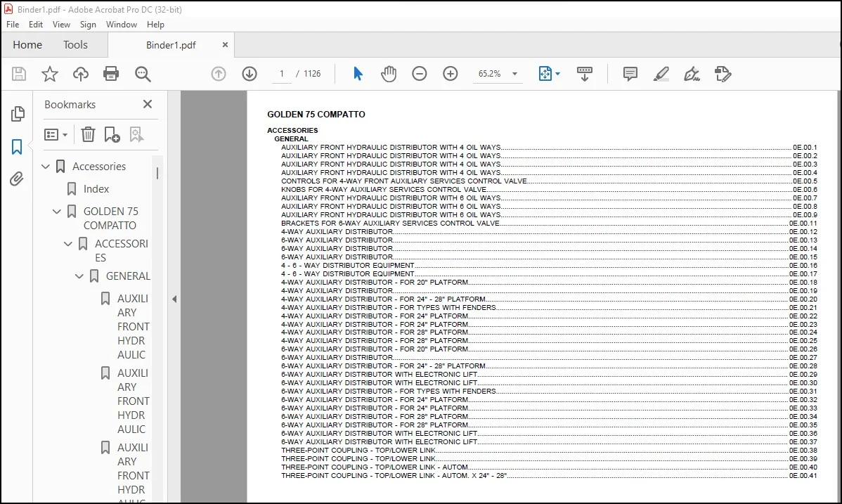Close the Binder1.pdf tab
The image size is (842, 504).
click(x=225, y=45)
